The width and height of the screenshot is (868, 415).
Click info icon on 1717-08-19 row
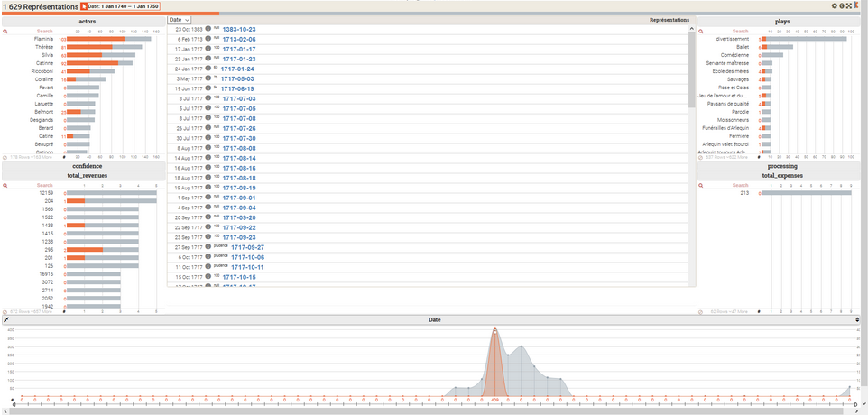[x=208, y=188]
